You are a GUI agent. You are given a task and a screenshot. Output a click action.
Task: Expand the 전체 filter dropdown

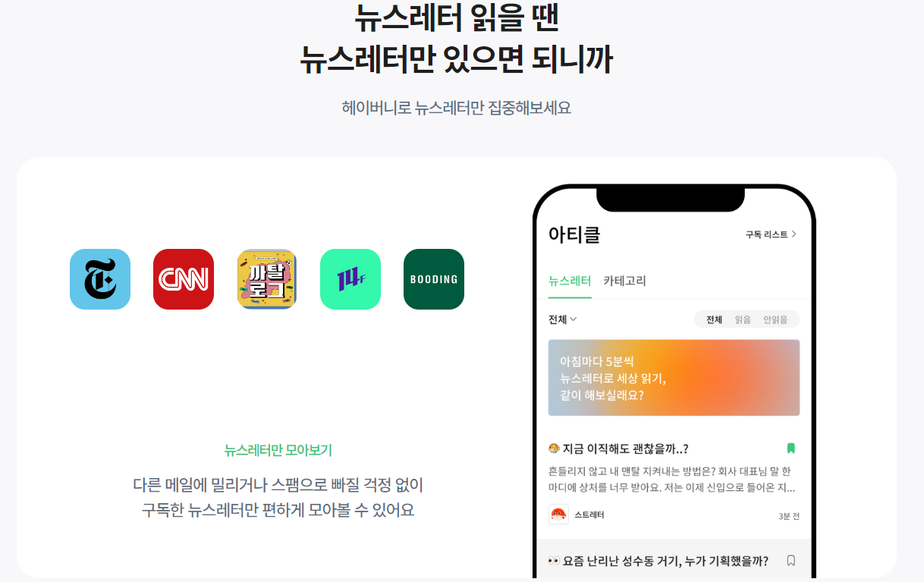[x=563, y=319]
